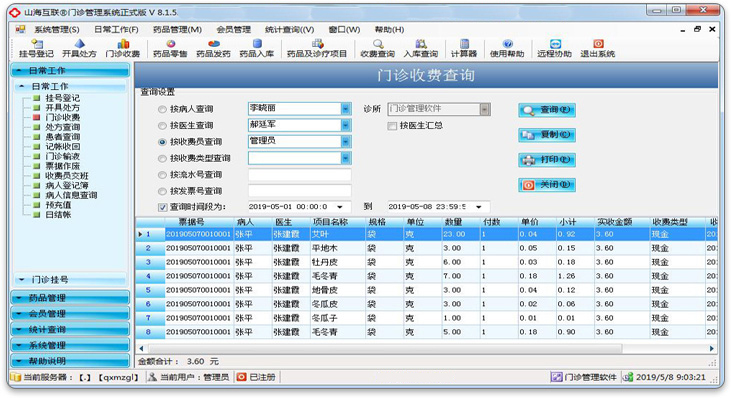Open 门诊收费 toolbar icon
The height and width of the screenshot is (398, 731).
[x=123, y=48]
